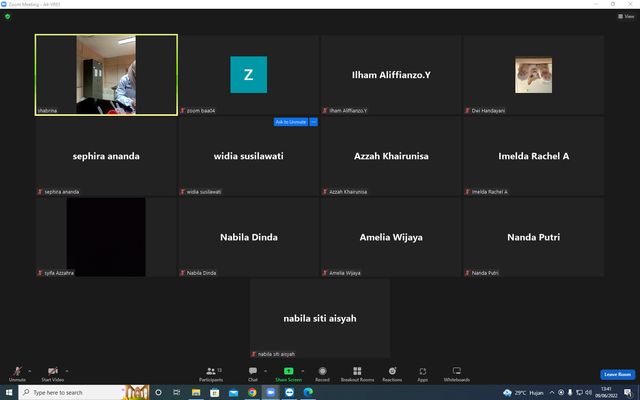
Task: Click Ask to Unmute on widia susilawati
Action: pyautogui.click(x=291, y=122)
